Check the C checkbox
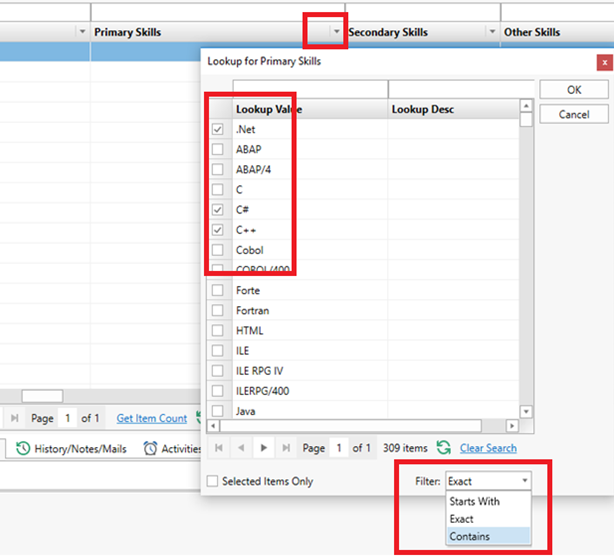This screenshot has height=557, width=614. pos(217,190)
